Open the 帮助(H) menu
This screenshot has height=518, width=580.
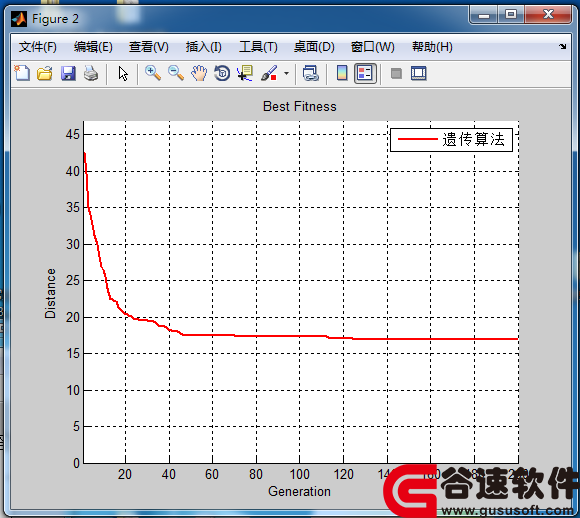point(432,47)
